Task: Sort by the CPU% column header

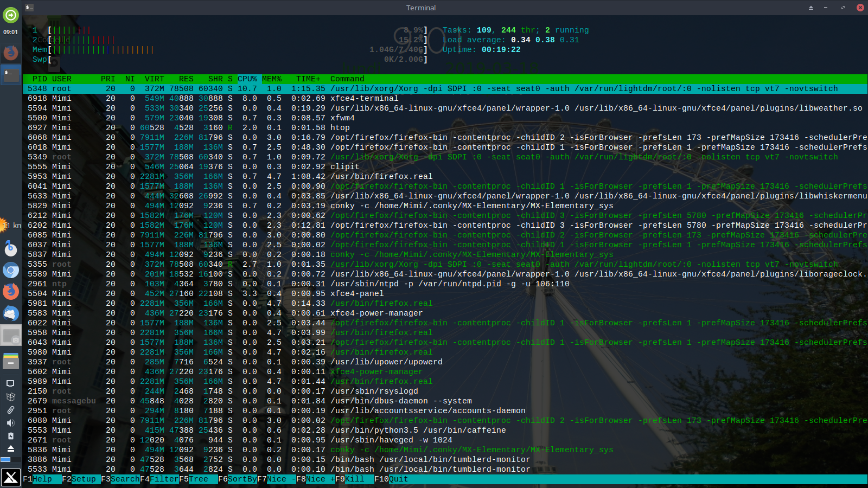Action: (x=247, y=79)
